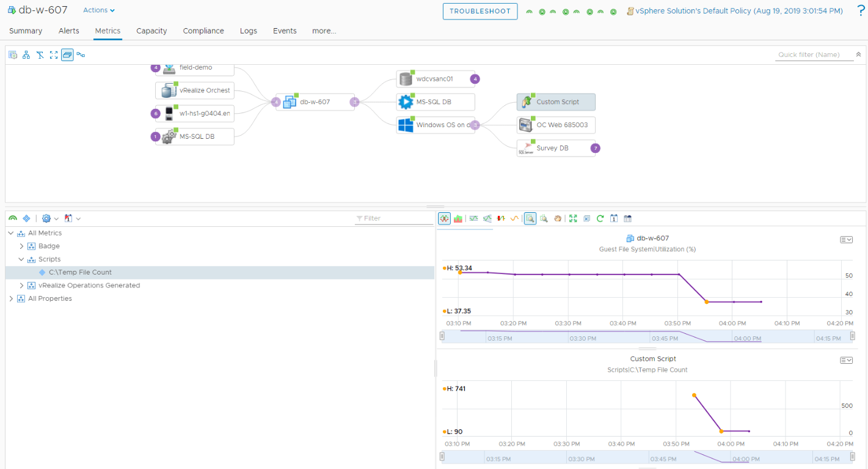This screenshot has height=469, width=868.
Task: Toggle the trend line display for charts
Action: click(x=514, y=218)
